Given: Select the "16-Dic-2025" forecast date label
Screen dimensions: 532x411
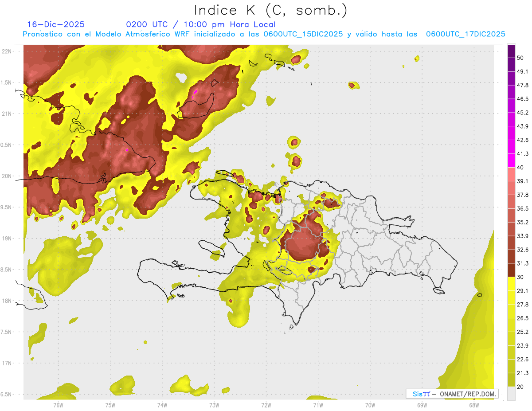Looking at the screenshot, I should (56, 24).
